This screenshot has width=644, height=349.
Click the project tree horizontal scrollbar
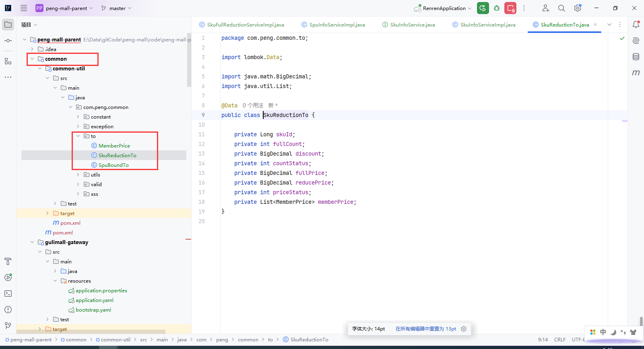click(x=91, y=332)
